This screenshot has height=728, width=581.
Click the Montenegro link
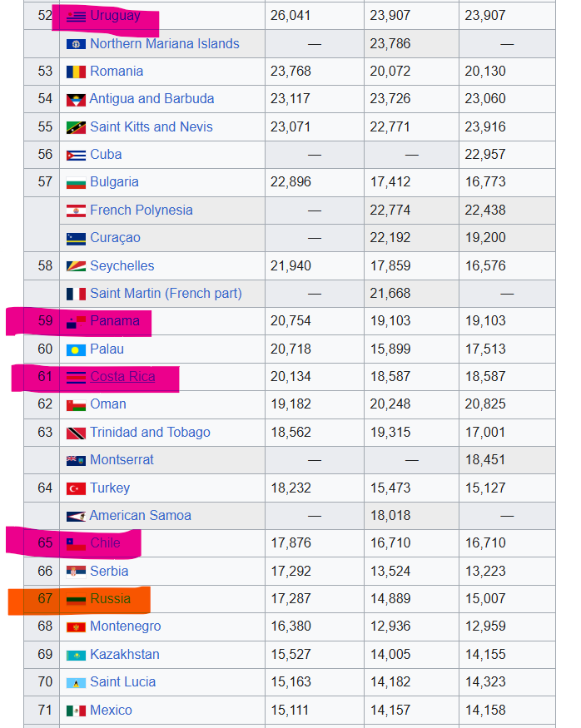point(125,626)
